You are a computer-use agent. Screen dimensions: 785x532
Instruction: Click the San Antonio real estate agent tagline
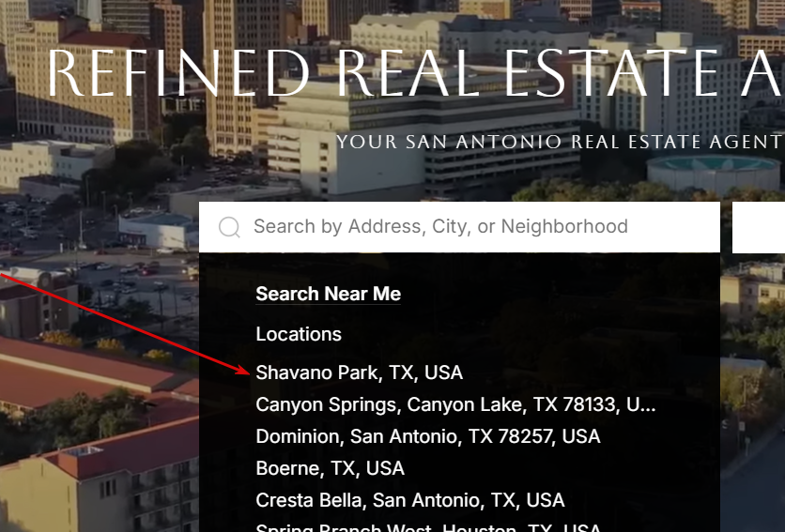pyautogui.click(x=560, y=142)
